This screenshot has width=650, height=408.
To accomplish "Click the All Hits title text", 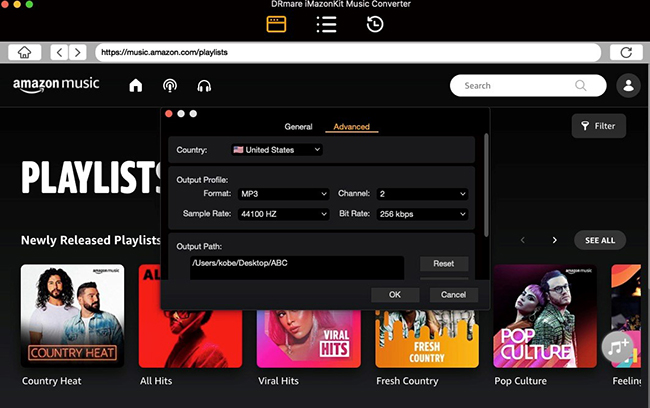I will (156, 381).
